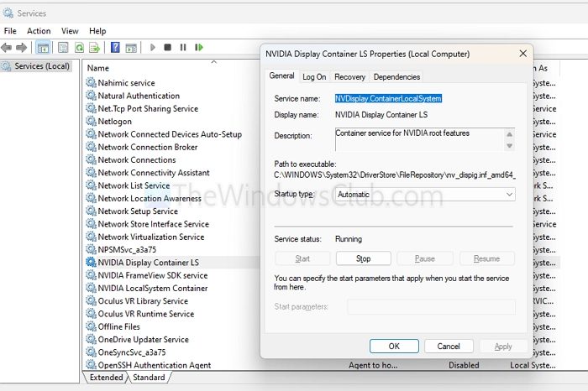
Task: Switch to the Log On tab
Action: pyautogui.click(x=314, y=77)
